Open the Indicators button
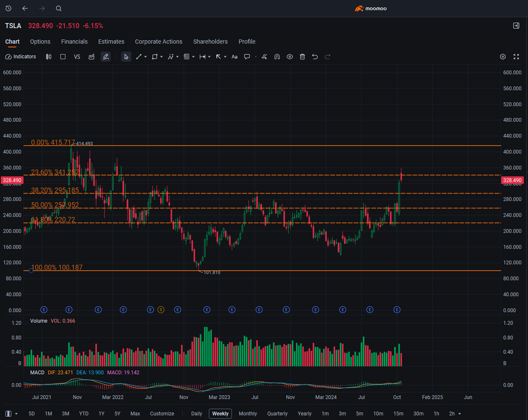This screenshot has width=528, height=420. click(21, 57)
